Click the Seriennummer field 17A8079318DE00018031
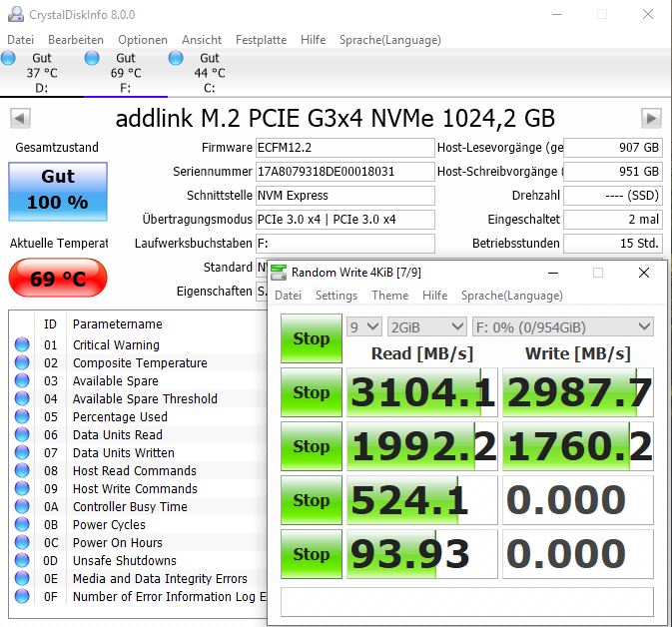 (345, 172)
